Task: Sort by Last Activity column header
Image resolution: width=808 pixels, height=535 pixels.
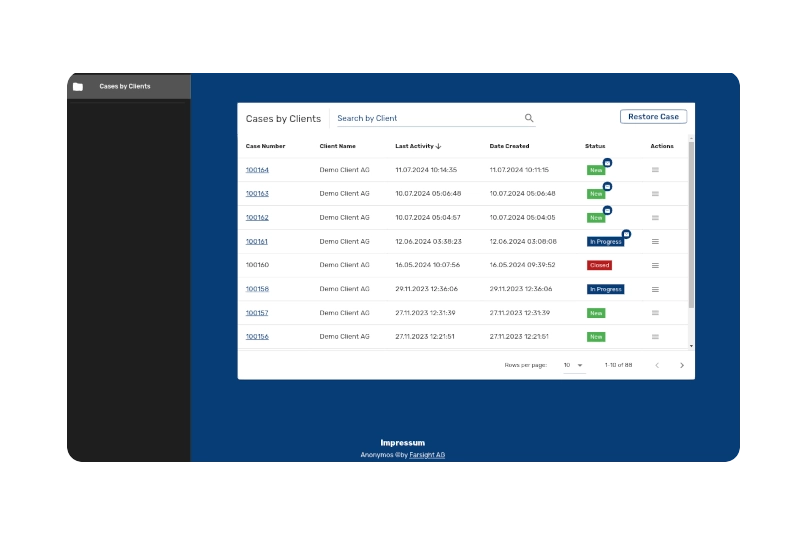Action: point(417,146)
